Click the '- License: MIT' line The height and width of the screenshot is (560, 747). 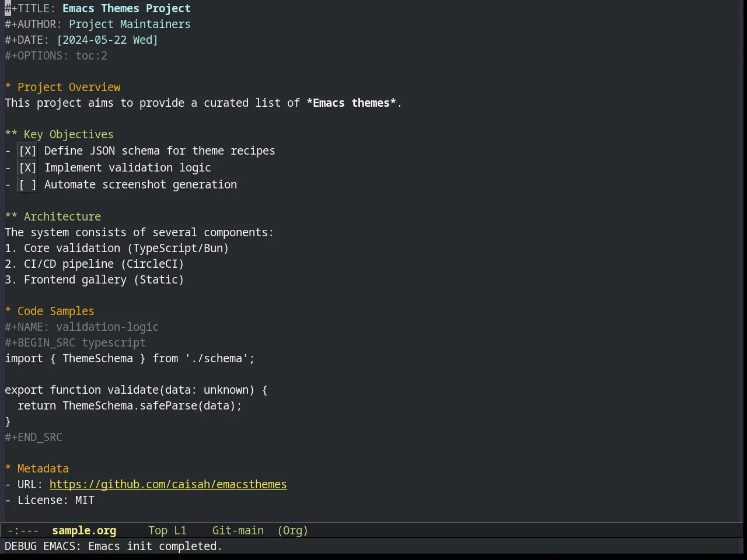click(x=50, y=500)
